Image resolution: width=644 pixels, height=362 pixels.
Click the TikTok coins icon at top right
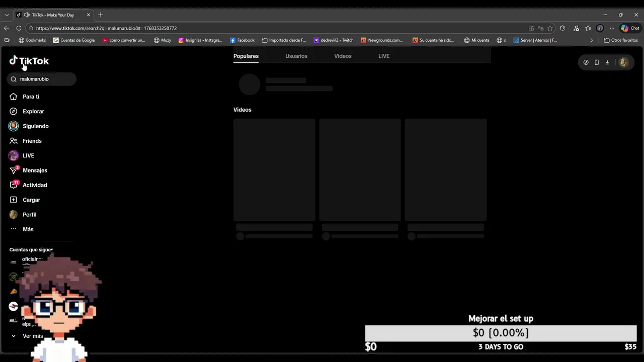586,62
